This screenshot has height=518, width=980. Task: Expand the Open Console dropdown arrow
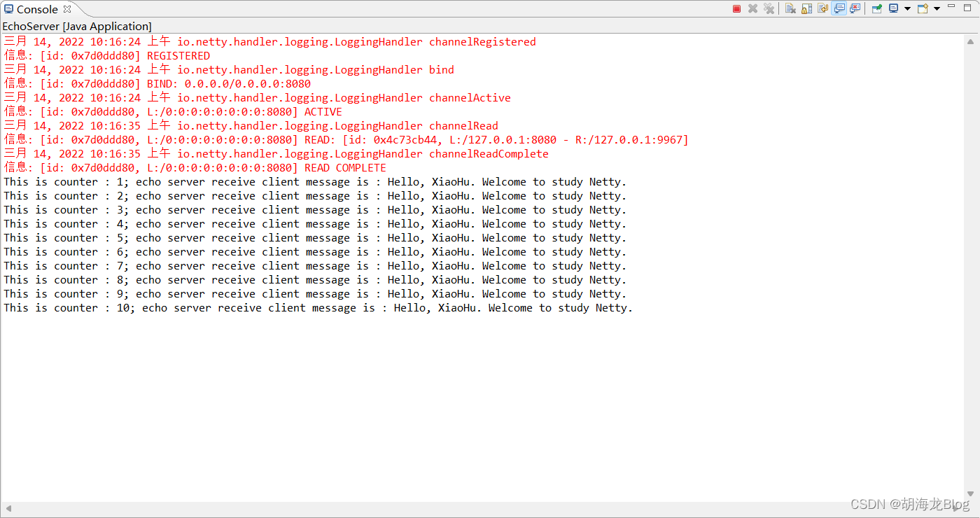click(937, 8)
